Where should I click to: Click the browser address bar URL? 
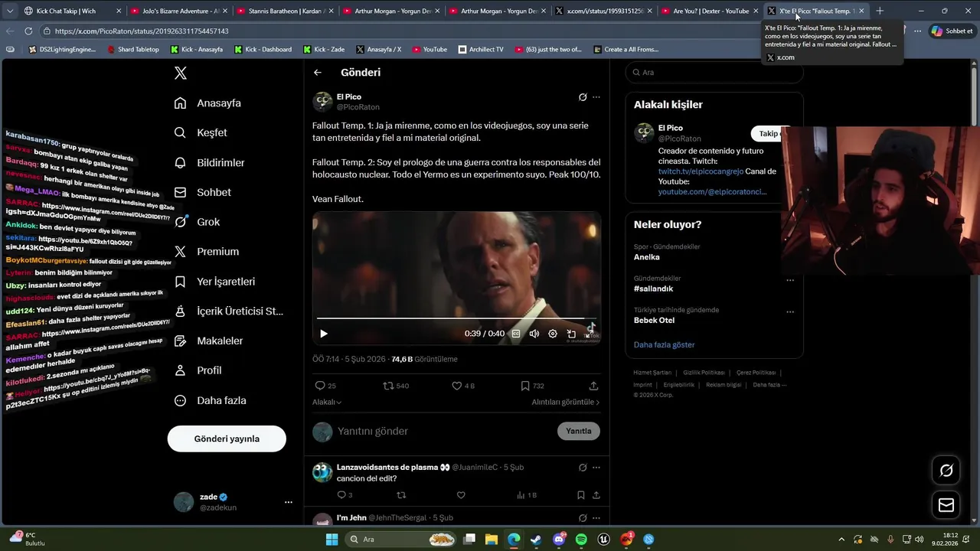pyautogui.click(x=142, y=31)
